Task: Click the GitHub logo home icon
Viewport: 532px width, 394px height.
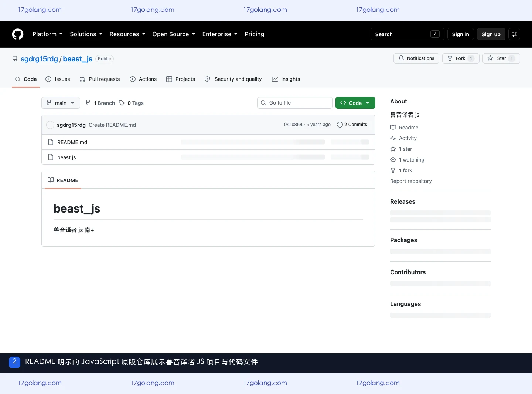Action: coord(18,34)
